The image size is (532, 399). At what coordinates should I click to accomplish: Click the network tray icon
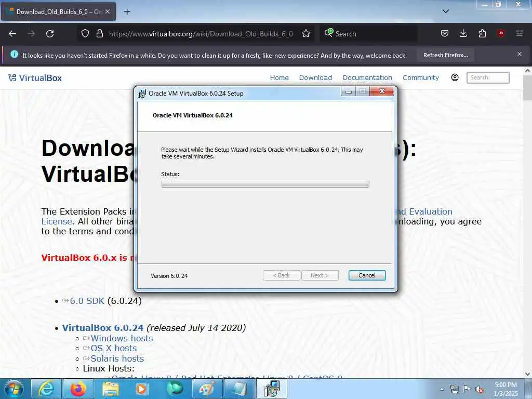coord(454,390)
